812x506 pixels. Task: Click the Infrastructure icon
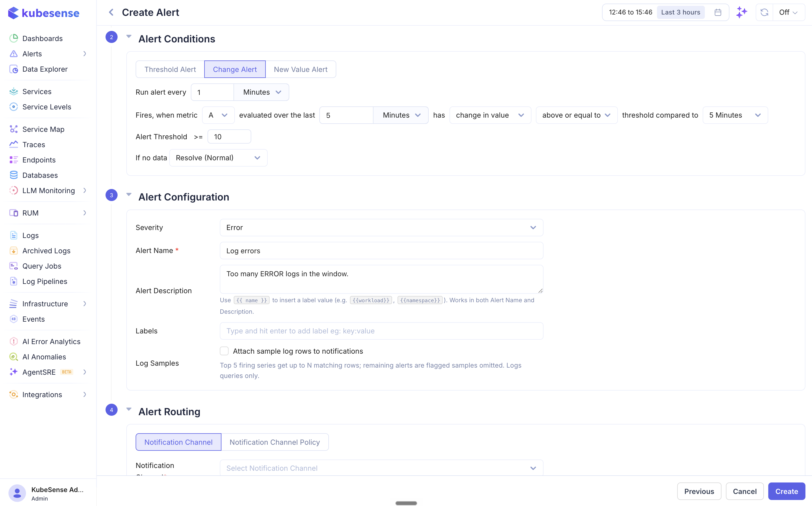click(x=14, y=304)
